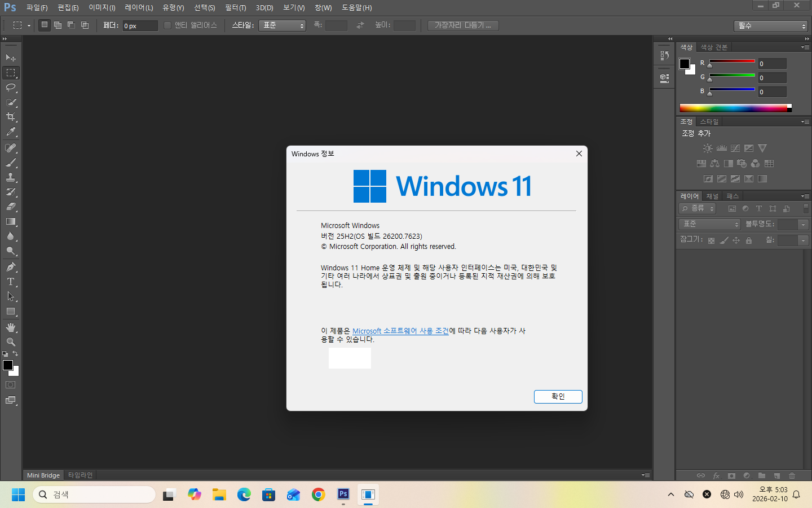Select the Horizontal Type tool

(x=11, y=282)
